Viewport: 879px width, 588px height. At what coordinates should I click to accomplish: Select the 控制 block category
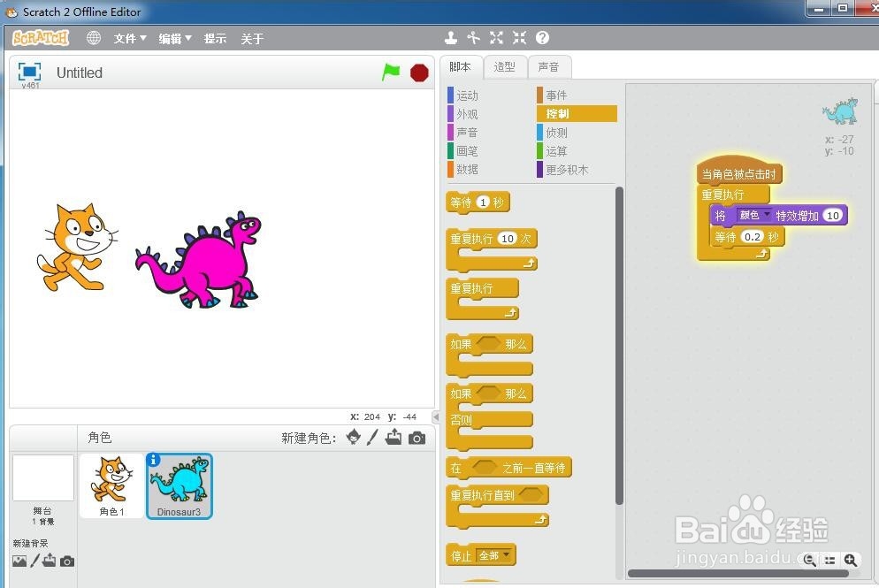(577, 114)
